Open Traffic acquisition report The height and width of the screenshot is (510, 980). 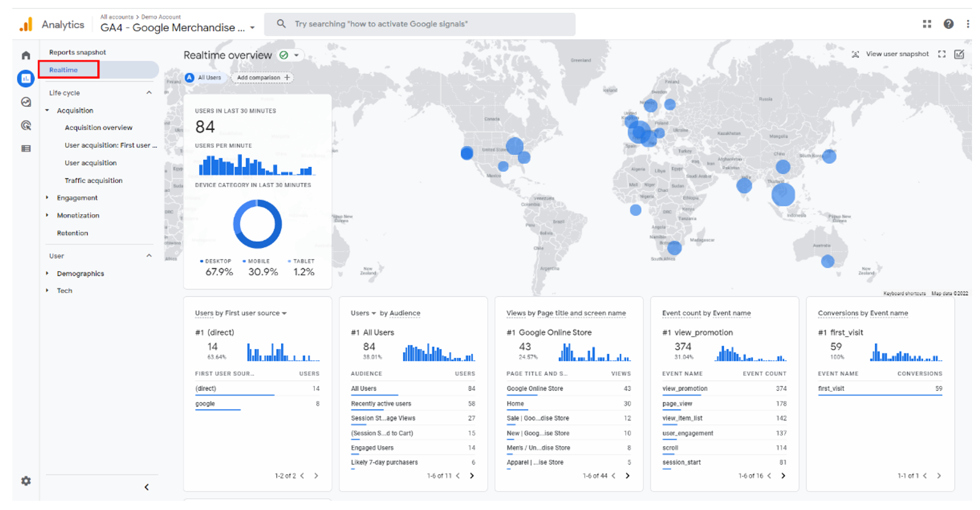[94, 180]
